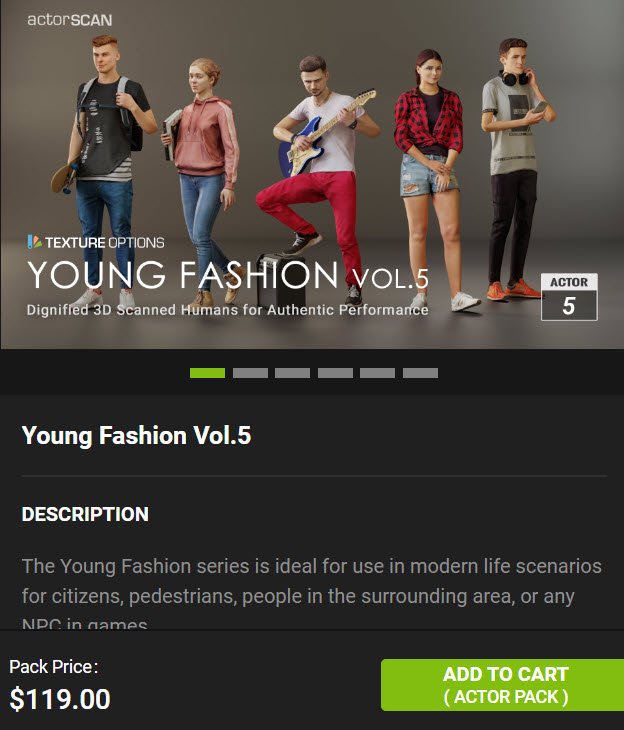
Task: Click the actorSCAN logo
Action: 69,20
